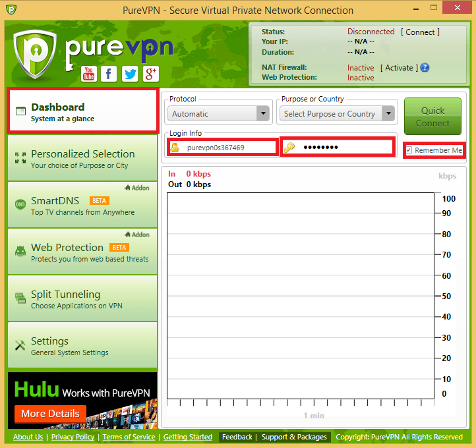Switch to Personalized Selection tab
Viewport: 476px width, 448px height.
[x=82, y=159]
